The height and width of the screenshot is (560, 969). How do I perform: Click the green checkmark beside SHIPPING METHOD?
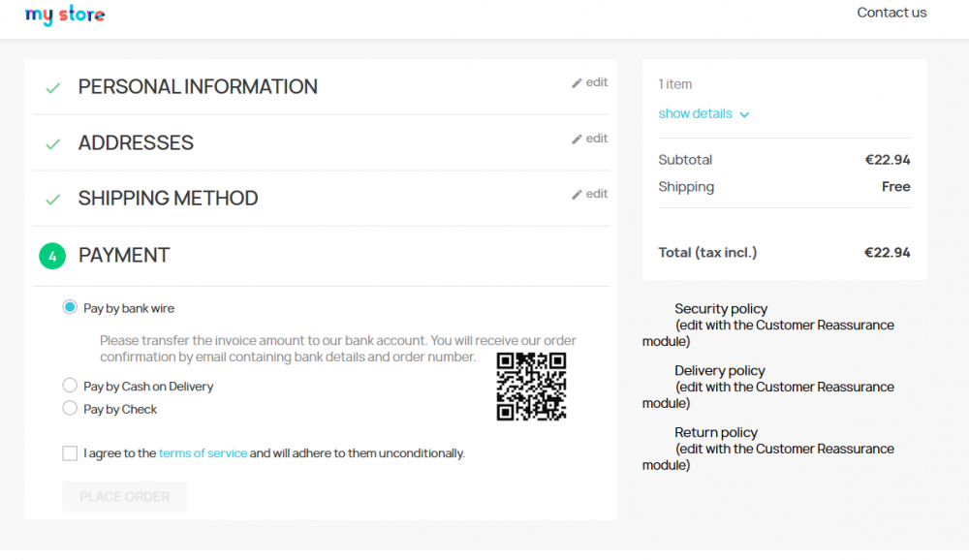[x=52, y=197]
